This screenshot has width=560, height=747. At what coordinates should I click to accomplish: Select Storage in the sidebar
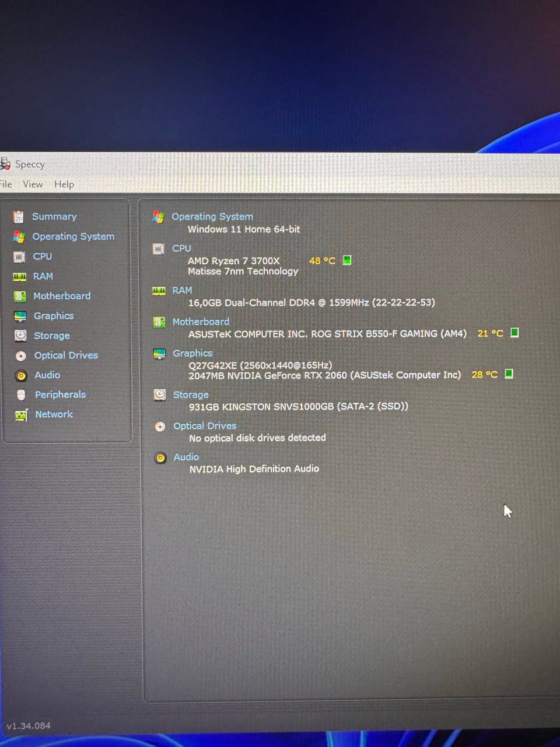pos(52,336)
